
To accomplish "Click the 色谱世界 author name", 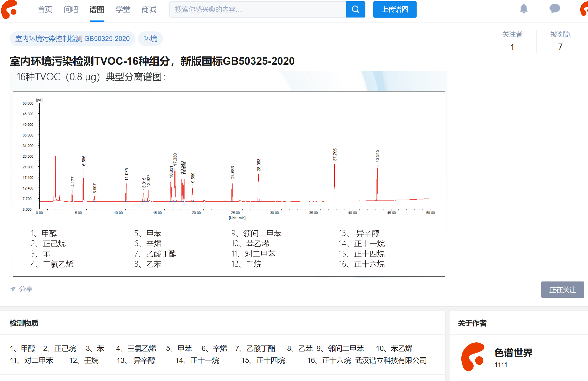I will [x=513, y=353].
